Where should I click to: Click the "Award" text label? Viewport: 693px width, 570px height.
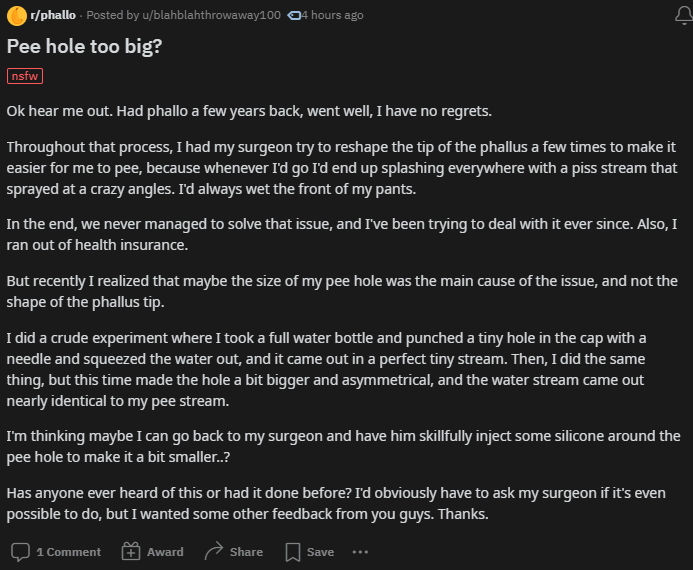click(165, 552)
